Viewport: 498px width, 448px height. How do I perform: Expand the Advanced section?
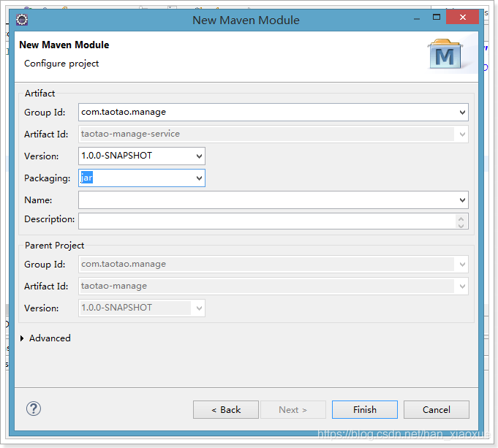(x=22, y=338)
